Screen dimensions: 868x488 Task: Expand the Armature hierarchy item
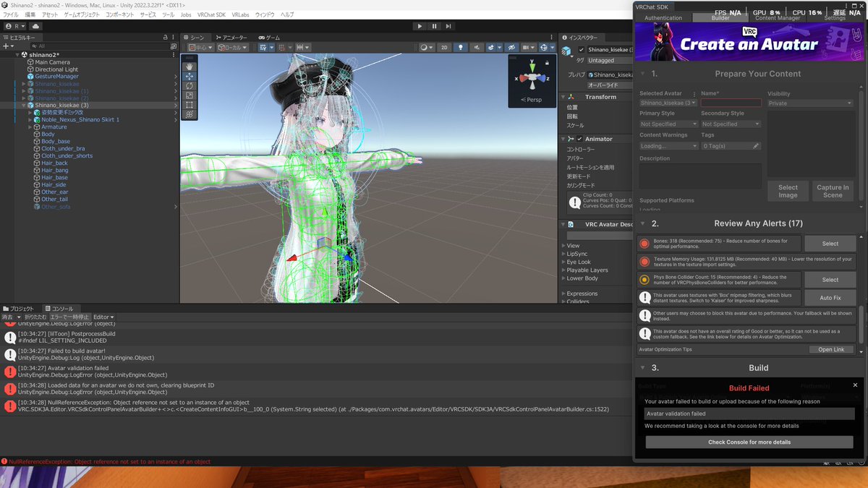[x=29, y=127]
